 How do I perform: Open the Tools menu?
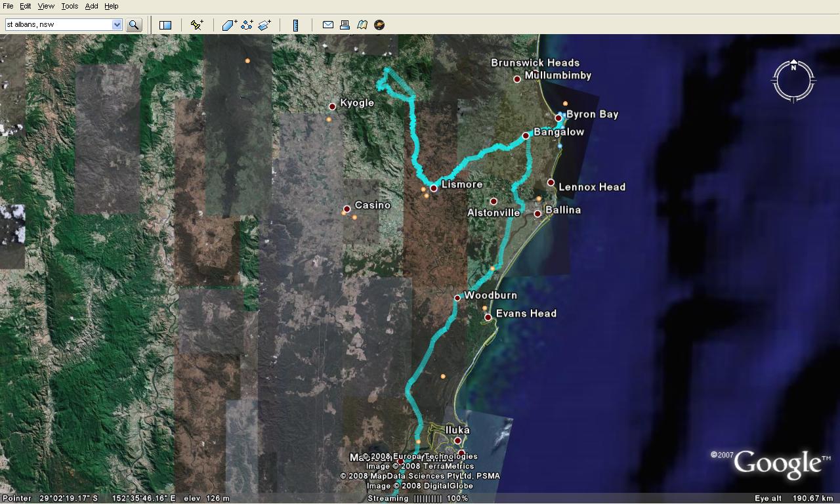(70, 6)
